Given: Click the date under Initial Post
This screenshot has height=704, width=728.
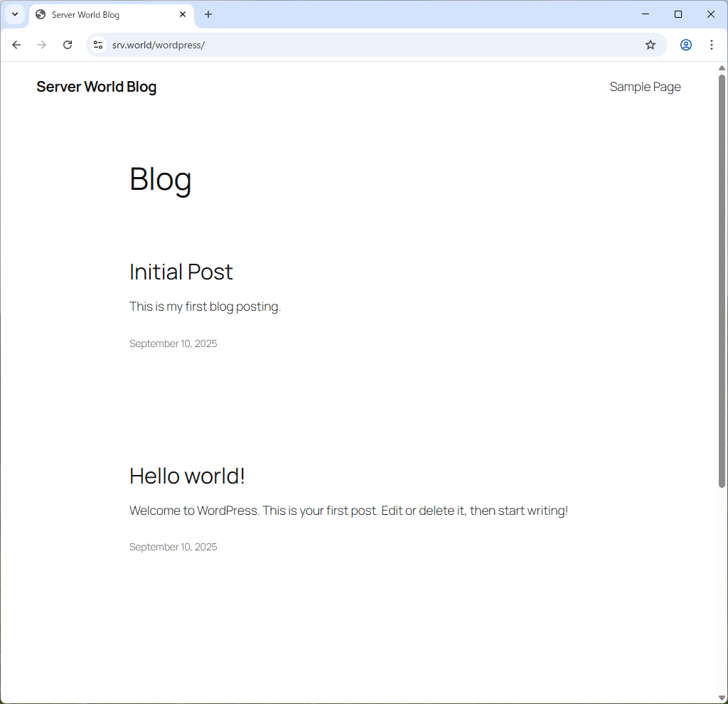Looking at the screenshot, I should [x=173, y=343].
